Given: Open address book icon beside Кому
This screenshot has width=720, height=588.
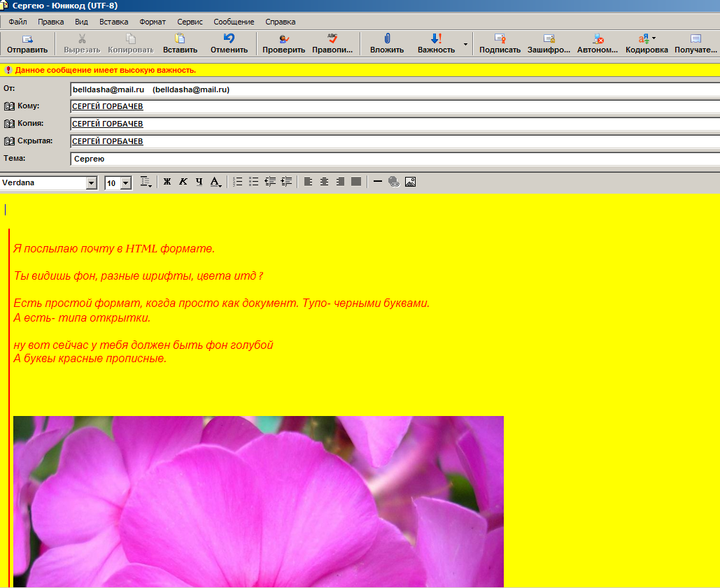Looking at the screenshot, I should click(9, 106).
